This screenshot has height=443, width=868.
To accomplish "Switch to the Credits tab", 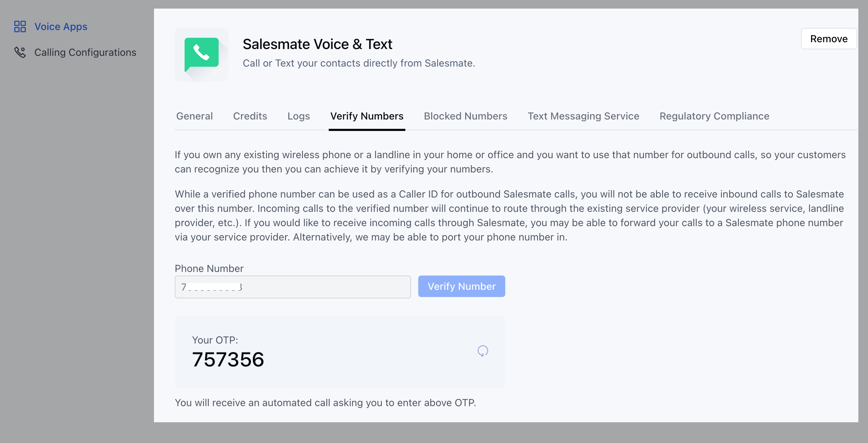I will pyautogui.click(x=250, y=116).
